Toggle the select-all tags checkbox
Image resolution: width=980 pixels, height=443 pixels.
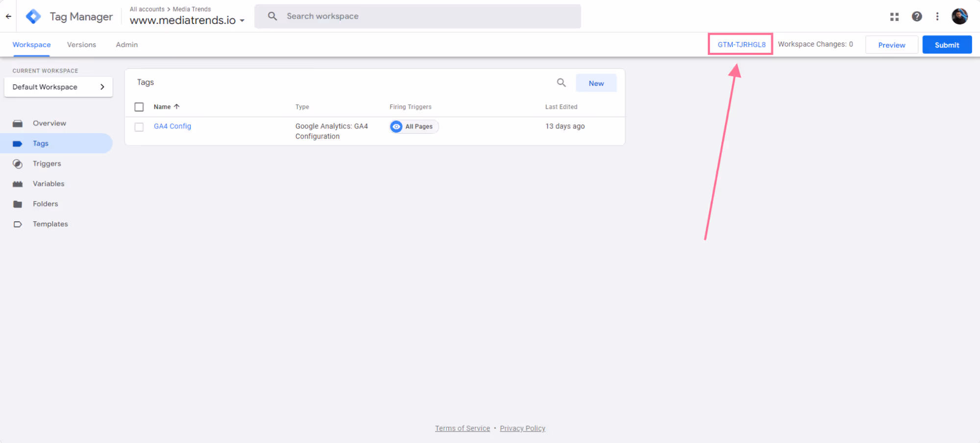coord(139,107)
